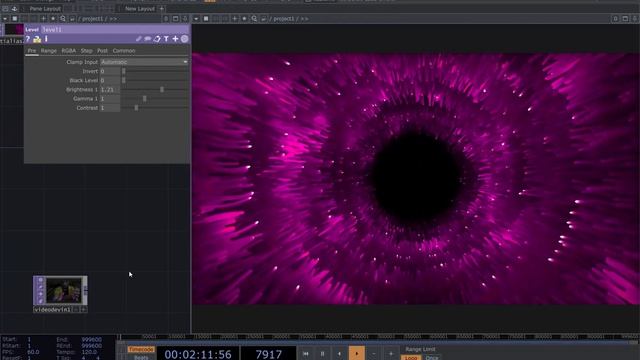Click the timecode display 00:02:11:56
This screenshot has height=360, width=640.
tap(198, 354)
